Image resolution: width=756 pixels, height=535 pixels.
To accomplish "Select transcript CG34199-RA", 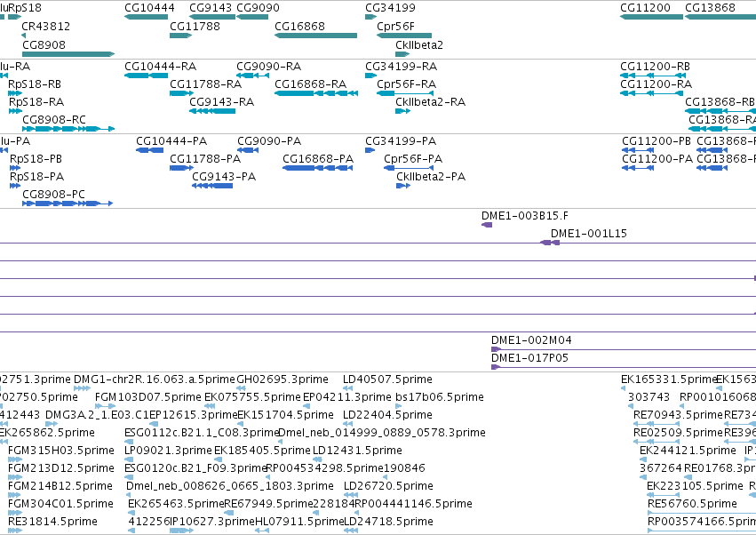I will click(x=370, y=76).
